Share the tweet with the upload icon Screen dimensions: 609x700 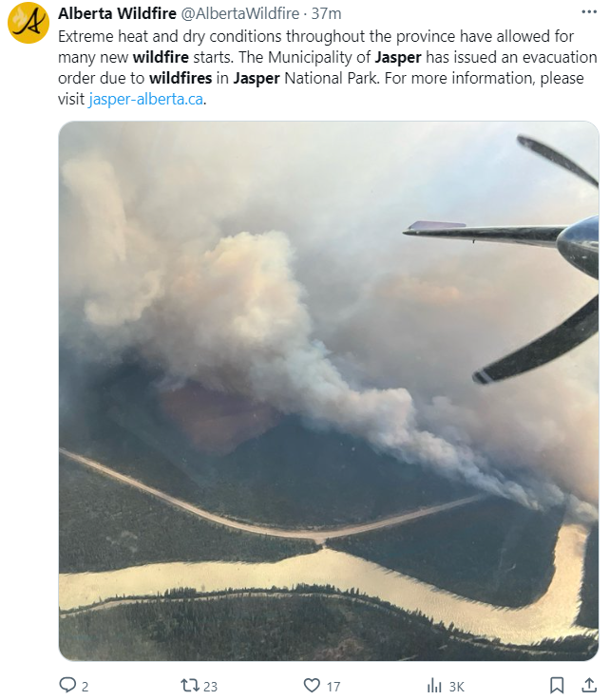[x=589, y=685]
